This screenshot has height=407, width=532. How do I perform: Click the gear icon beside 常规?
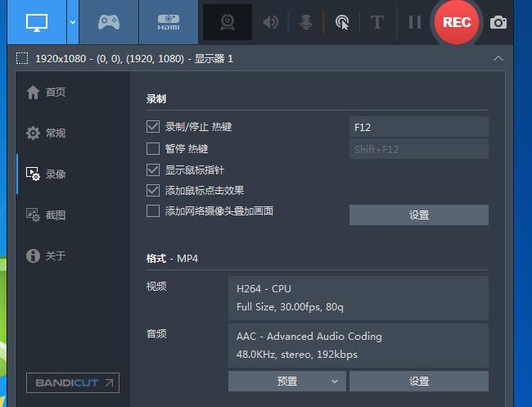(x=33, y=133)
